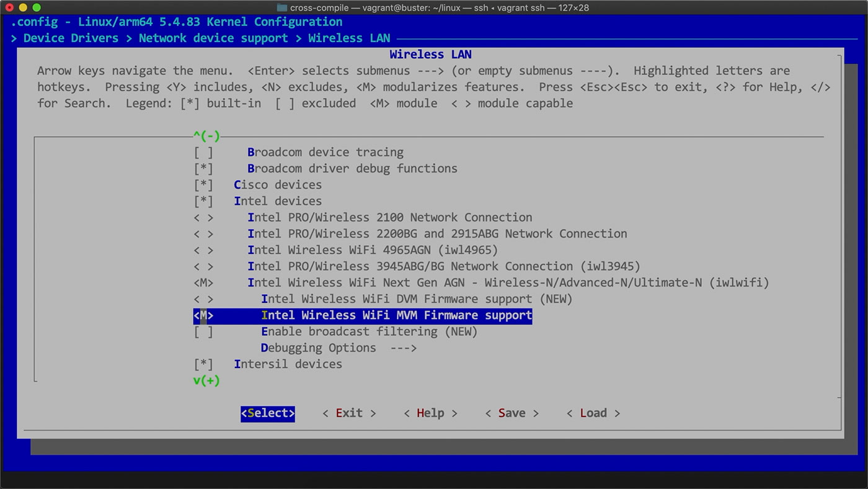Activate the Select button

point(268,413)
